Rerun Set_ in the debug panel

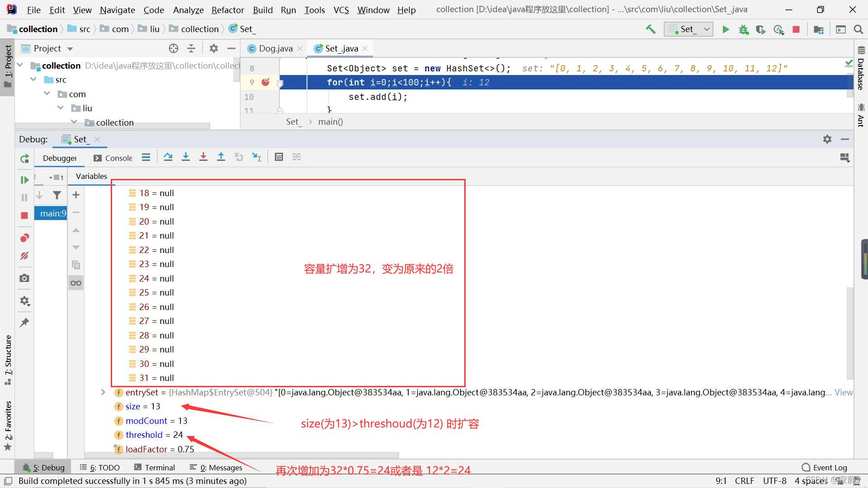point(24,159)
